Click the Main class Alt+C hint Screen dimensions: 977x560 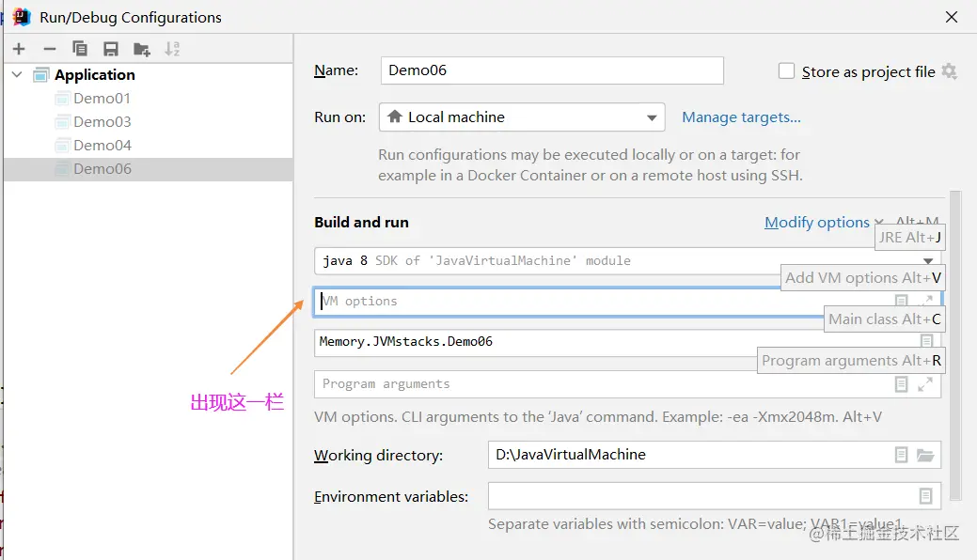click(x=884, y=319)
